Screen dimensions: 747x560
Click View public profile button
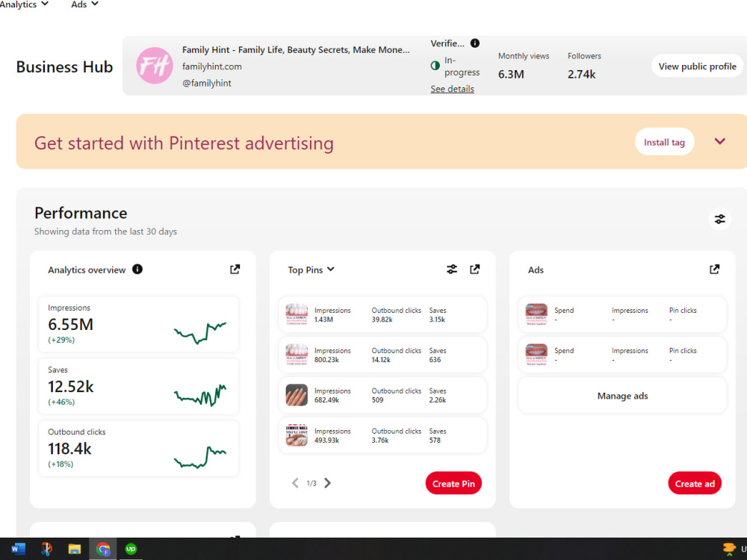click(x=697, y=66)
